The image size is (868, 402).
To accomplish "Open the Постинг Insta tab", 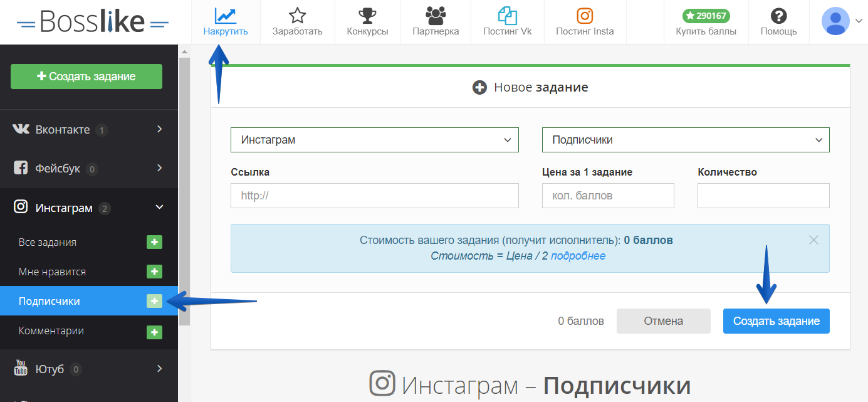I will point(585,23).
